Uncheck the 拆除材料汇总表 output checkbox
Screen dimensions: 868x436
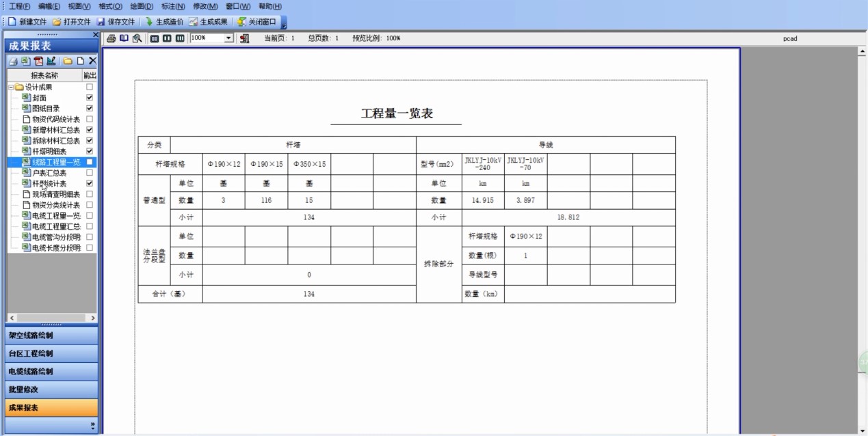tap(90, 141)
